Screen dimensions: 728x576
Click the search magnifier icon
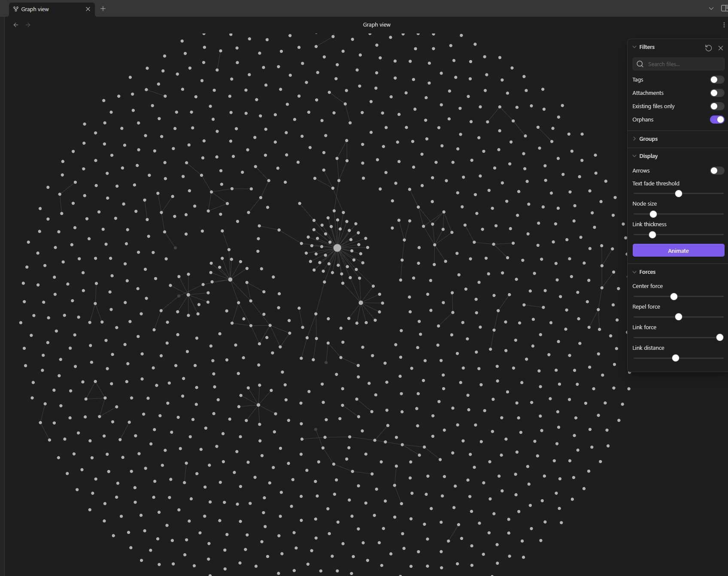[x=640, y=64]
